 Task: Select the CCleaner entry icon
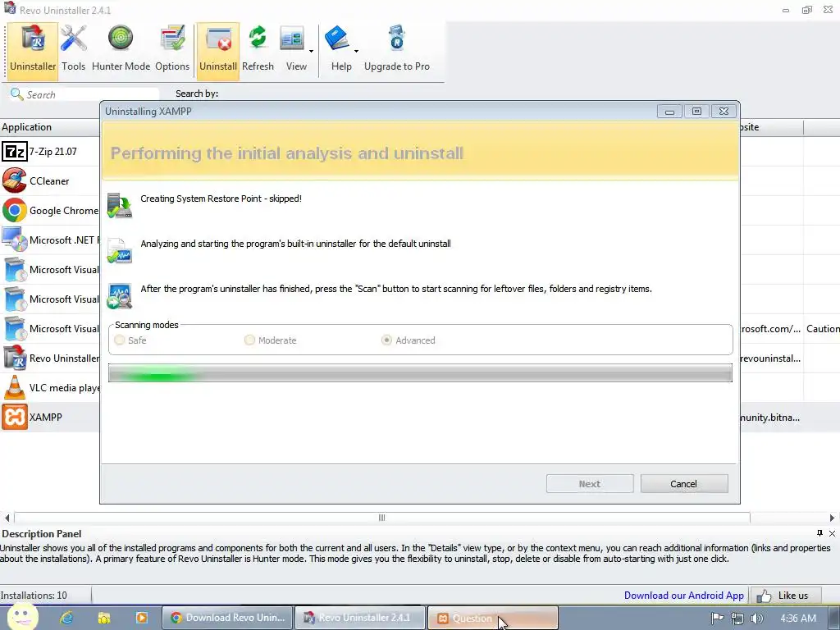click(15, 181)
